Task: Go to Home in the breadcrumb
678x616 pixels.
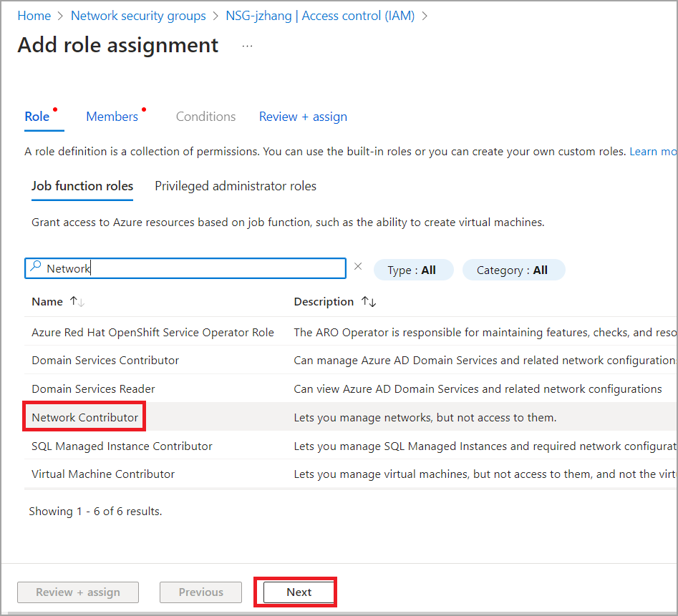Action: [x=34, y=16]
